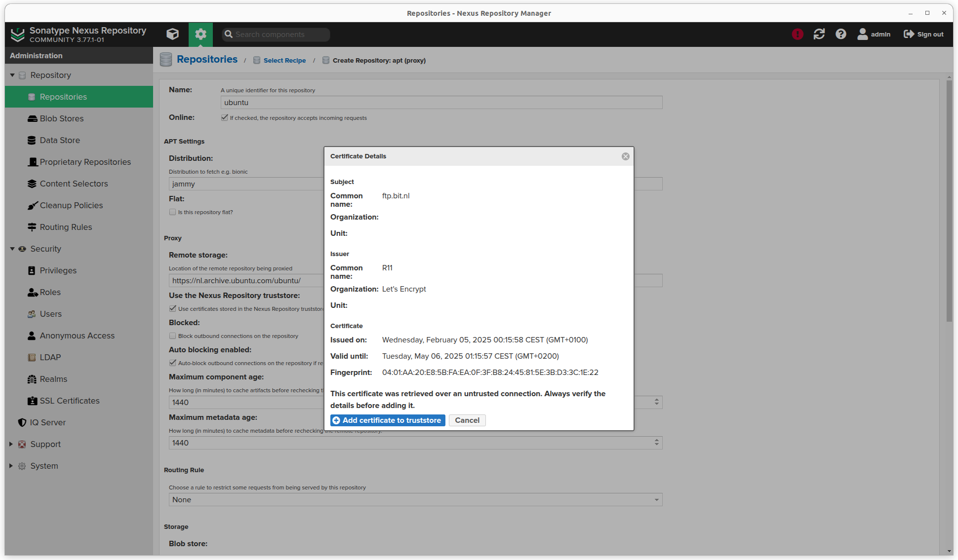Open Privileges under Security
Image resolution: width=958 pixels, height=560 pixels.
click(x=79, y=270)
